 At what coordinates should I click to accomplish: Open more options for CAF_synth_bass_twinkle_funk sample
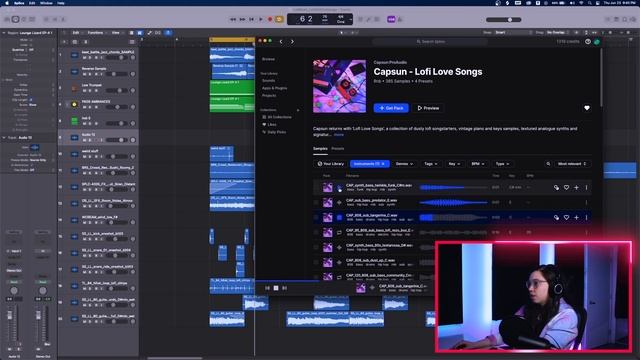coord(587,187)
